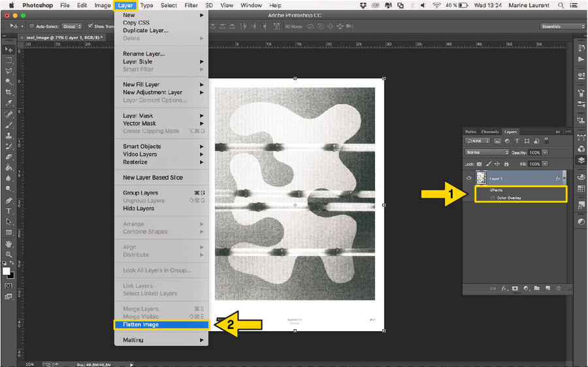This screenshot has height=367, width=588.
Task: Select the Move tool in the toolbox
Action: (8, 50)
